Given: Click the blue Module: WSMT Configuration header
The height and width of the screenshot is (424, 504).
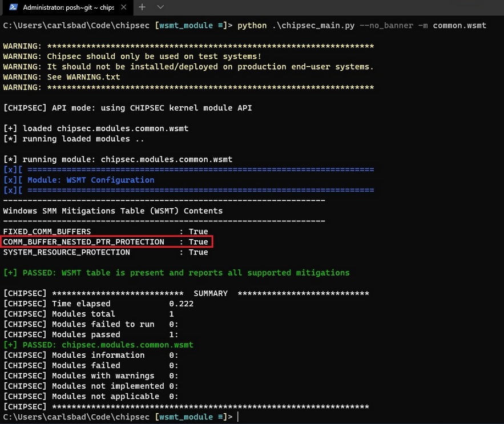Looking at the screenshot, I should (x=91, y=180).
